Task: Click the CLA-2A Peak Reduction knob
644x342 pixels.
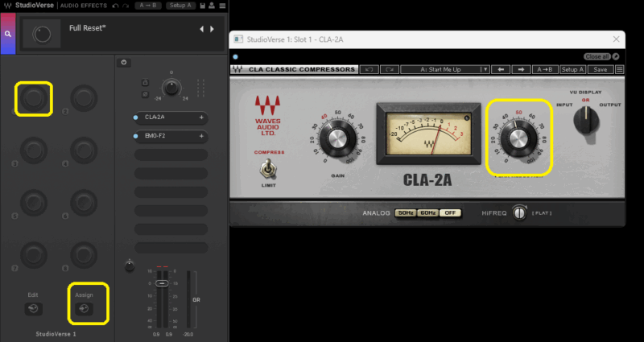Action: tap(518, 138)
